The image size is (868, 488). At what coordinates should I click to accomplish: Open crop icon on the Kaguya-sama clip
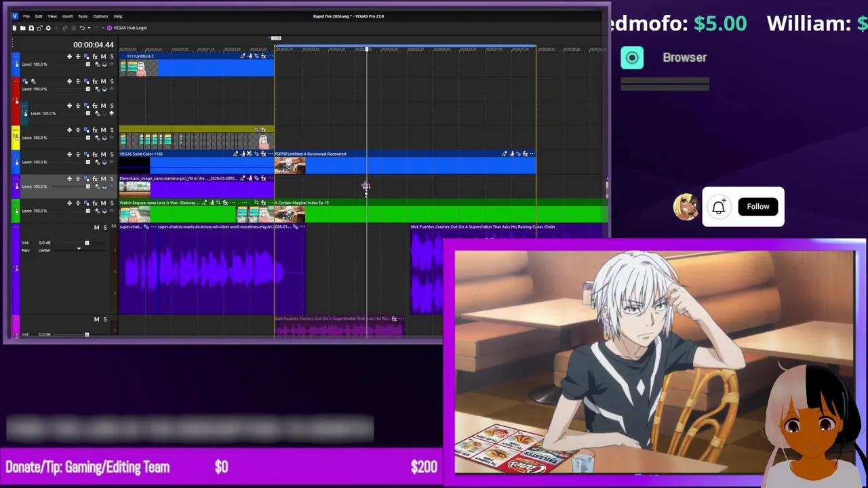[218, 203]
